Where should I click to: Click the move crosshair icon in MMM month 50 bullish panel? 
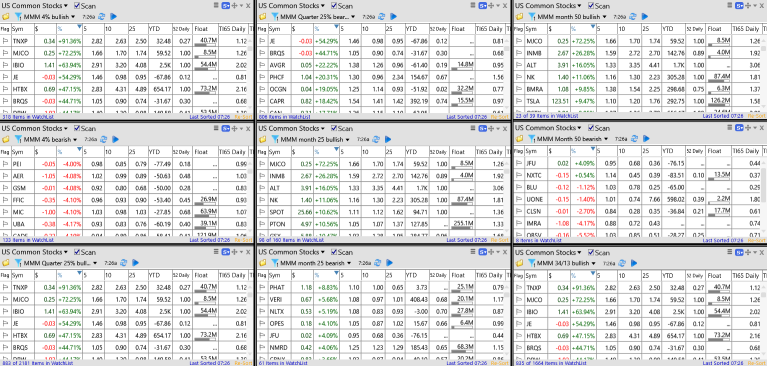click(748, 5)
